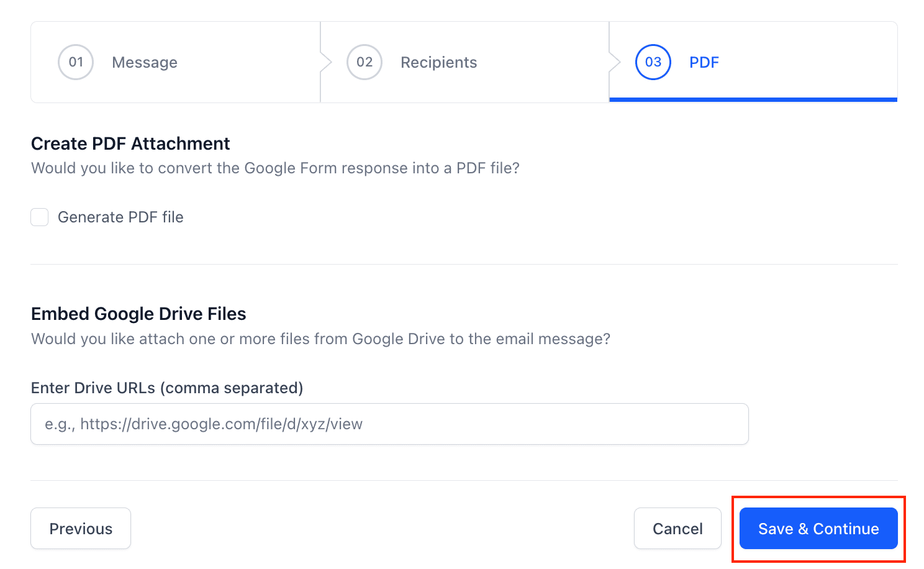Viewport: 924px width, 569px height.
Task: Click the 'Embed Google Drive Files' heading
Action: coord(138,314)
